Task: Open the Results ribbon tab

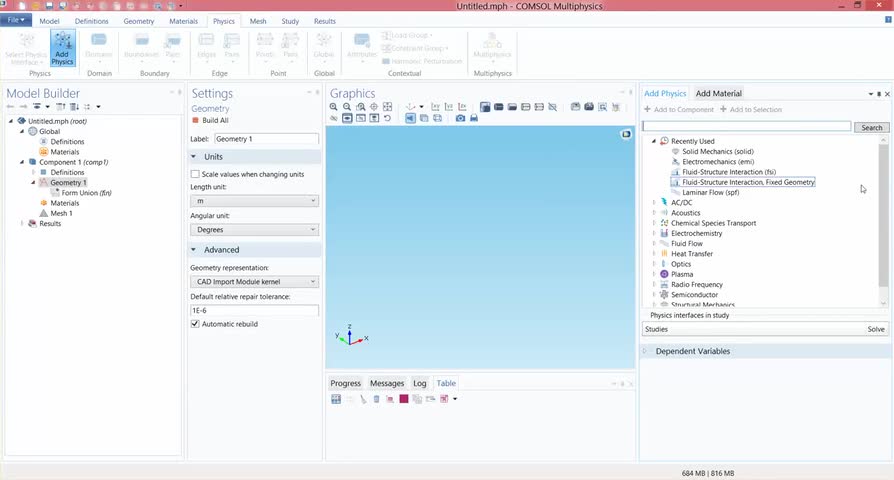Action: [x=324, y=21]
